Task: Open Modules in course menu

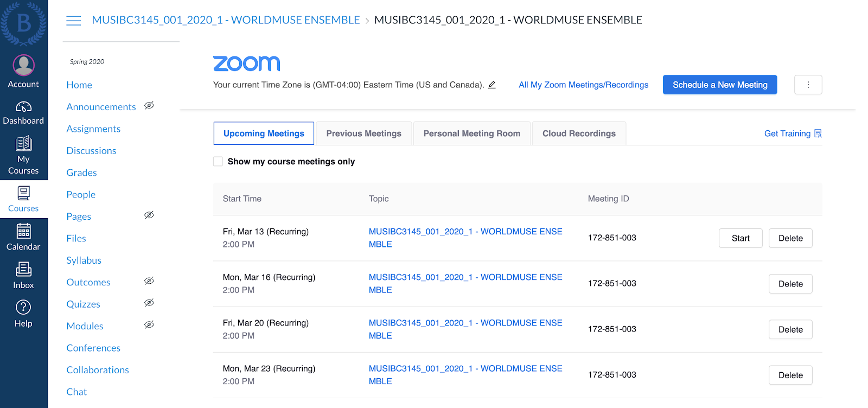Action: 85,326
